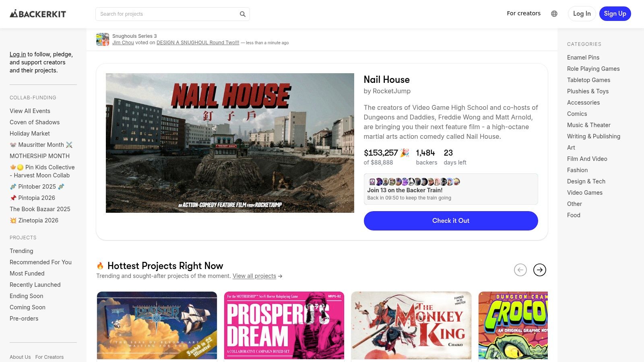Open the globe language selector
Screen dimensions: 644x362
(554, 14)
